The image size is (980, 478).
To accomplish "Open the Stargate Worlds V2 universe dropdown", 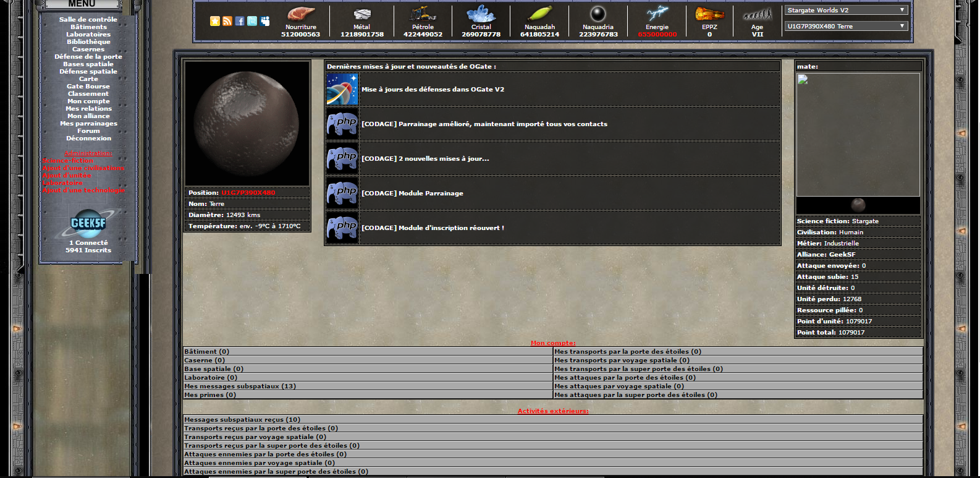I will pyautogui.click(x=845, y=10).
